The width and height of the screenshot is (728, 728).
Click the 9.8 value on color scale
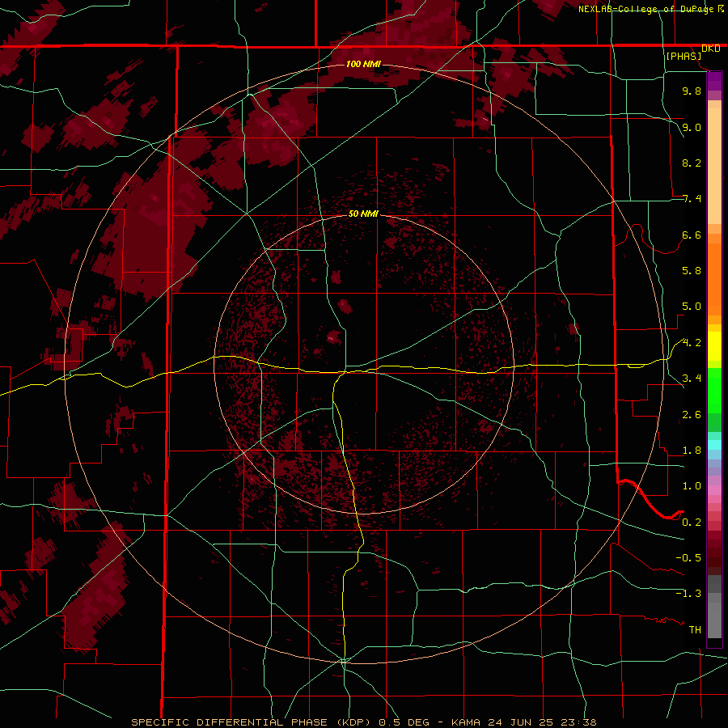click(692, 91)
